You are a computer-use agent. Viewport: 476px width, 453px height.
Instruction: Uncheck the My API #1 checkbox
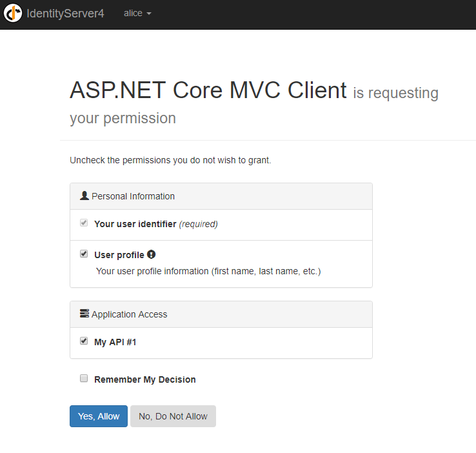[83, 341]
